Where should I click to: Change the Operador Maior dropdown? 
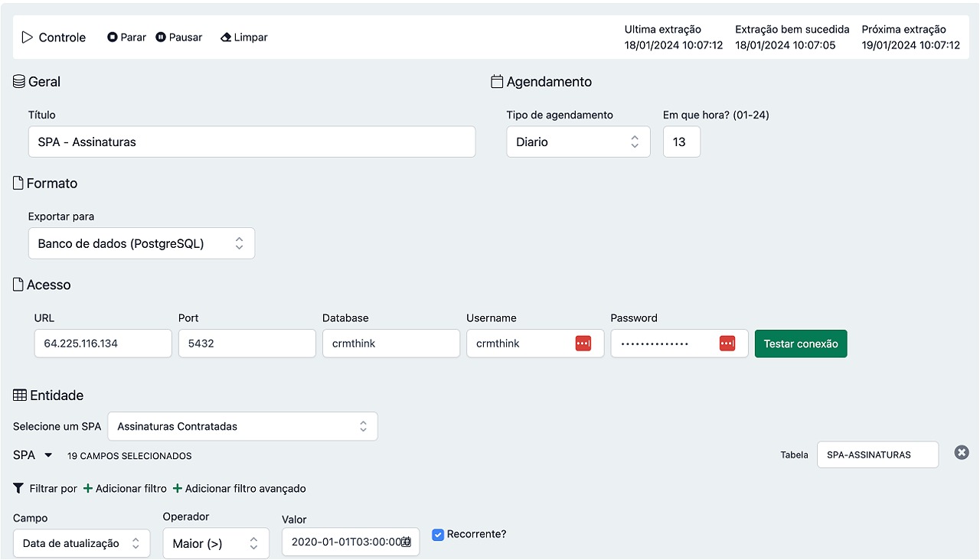tap(216, 543)
